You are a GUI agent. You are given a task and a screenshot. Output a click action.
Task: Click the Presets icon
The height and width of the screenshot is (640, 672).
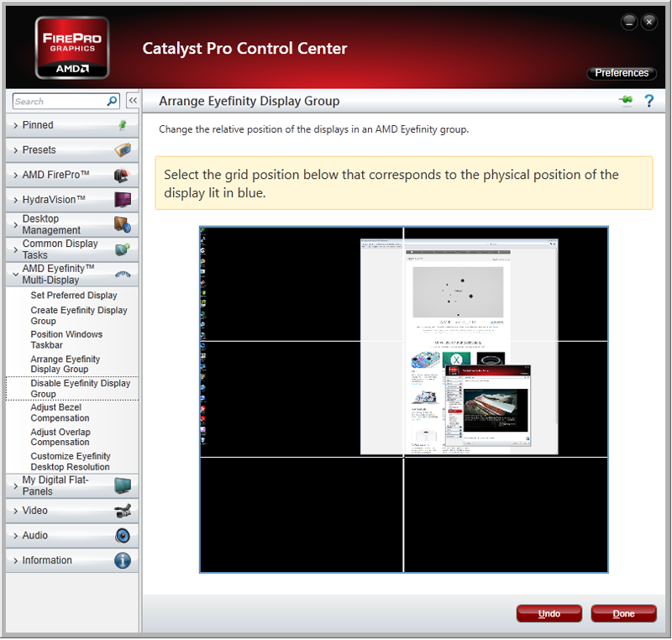point(123,150)
